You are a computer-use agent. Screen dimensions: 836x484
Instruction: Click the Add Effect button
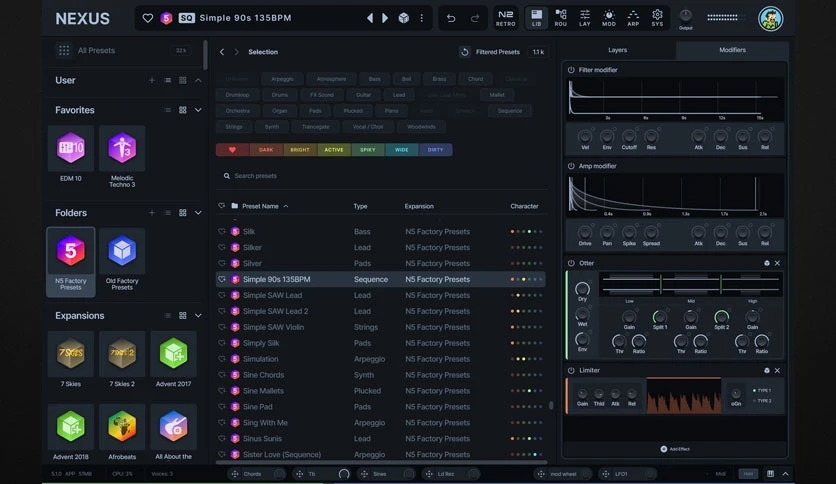676,449
